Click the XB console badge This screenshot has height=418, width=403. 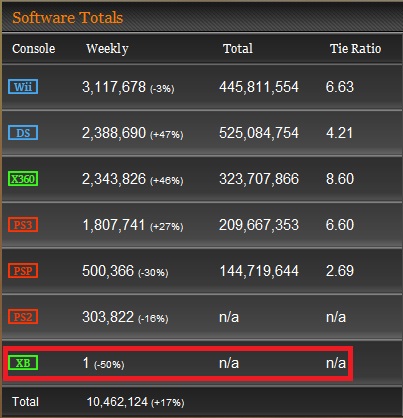pos(23,363)
